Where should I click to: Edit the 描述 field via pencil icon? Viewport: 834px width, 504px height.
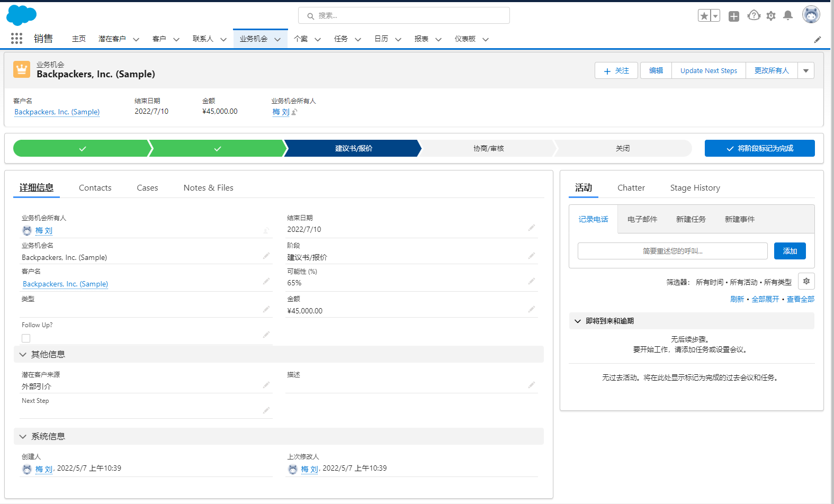point(531,385)
